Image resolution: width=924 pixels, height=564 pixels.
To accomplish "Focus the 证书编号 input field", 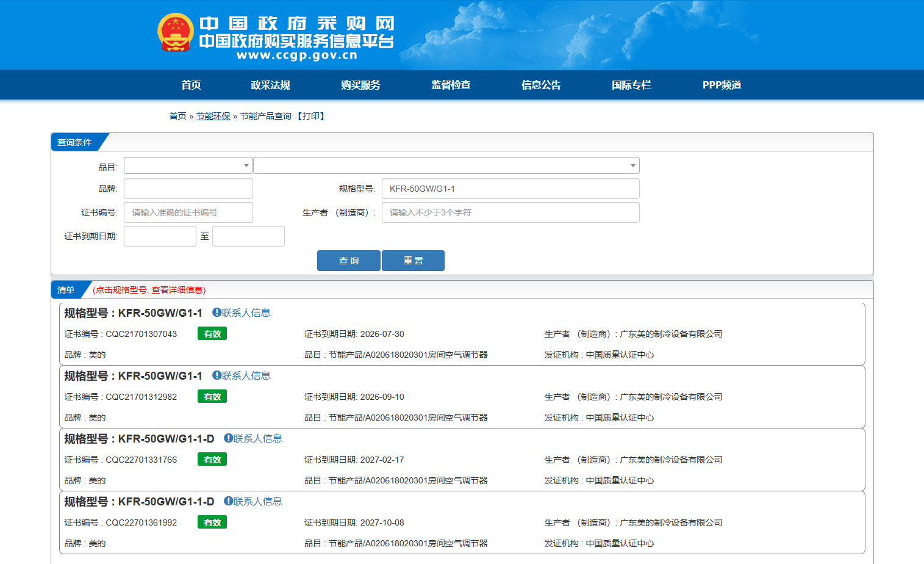I will point(188,212).
